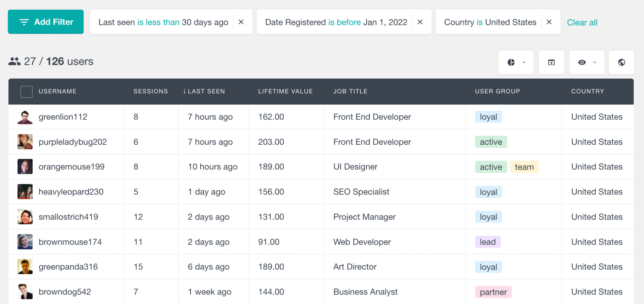Click the loyal badge for greenlion112

pyautogui.click(x=488, y=117)
